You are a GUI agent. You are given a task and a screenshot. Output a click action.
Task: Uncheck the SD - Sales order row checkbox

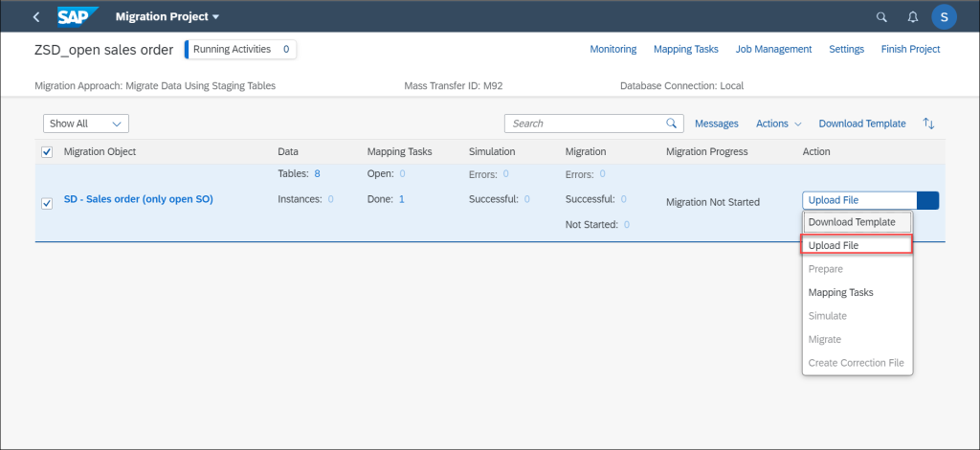click(47, 204)
